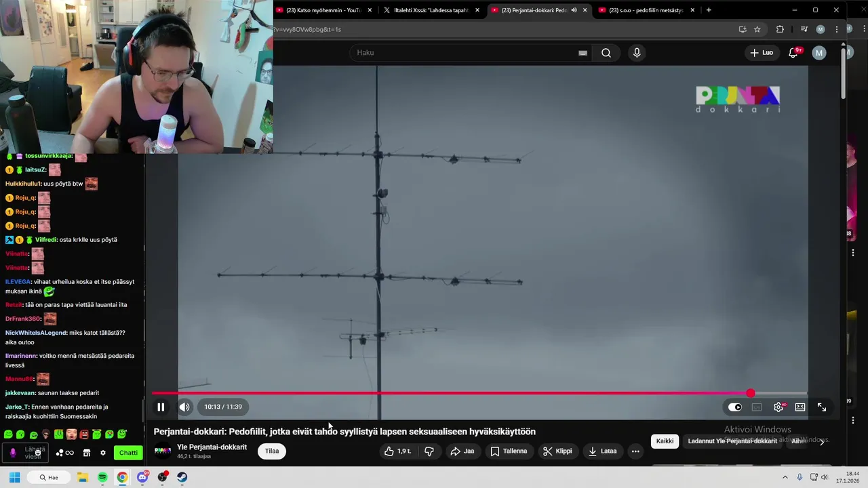Open File Explorer from the taskbar

pos(83,477)
